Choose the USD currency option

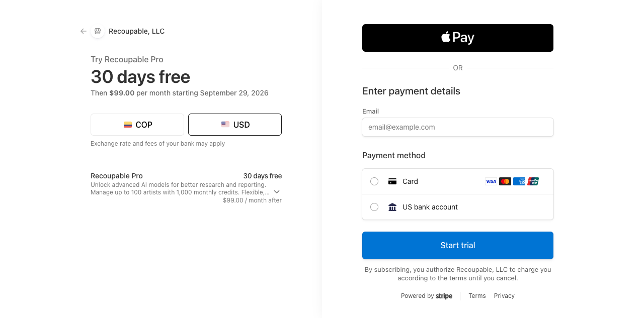tap(235, 125)
